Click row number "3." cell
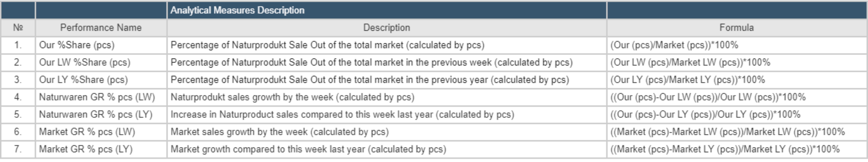The height and width of the screenshot is (162, 868). tap(18, 80)
